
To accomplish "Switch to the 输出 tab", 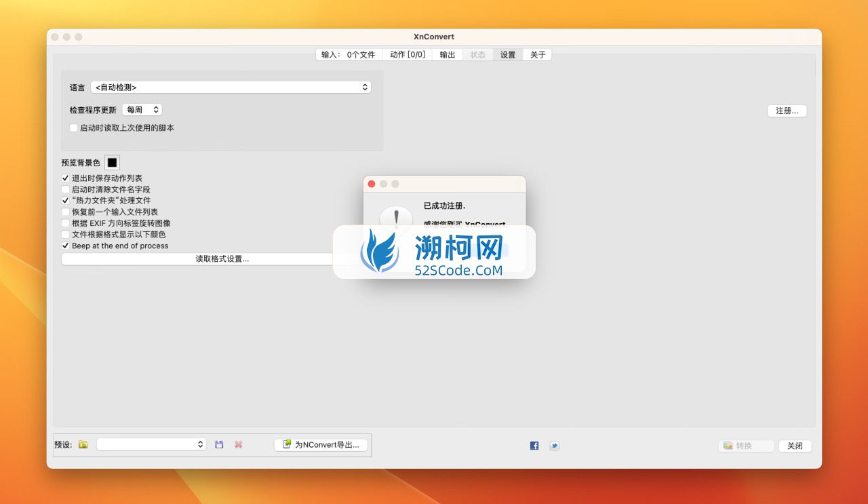I will [448, 55].
